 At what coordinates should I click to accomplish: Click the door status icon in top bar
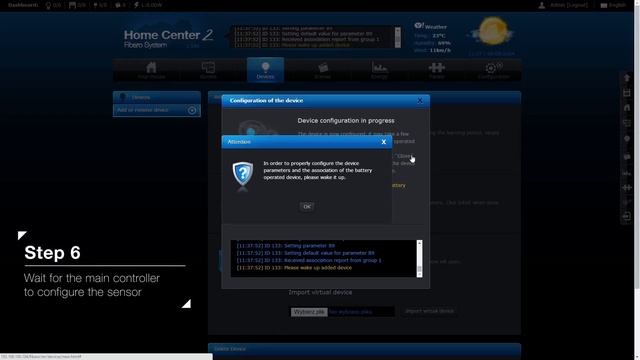point(72,5)
